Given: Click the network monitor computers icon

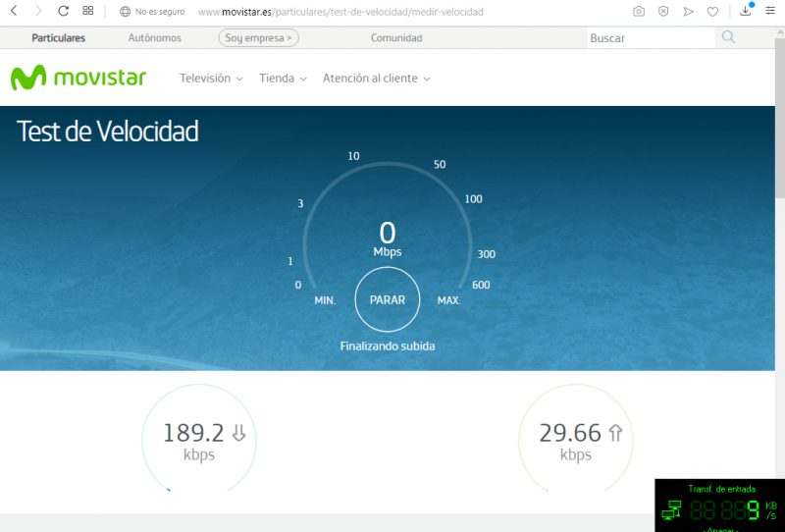Looking at the screenshot, I should click(x=671, y=510).
